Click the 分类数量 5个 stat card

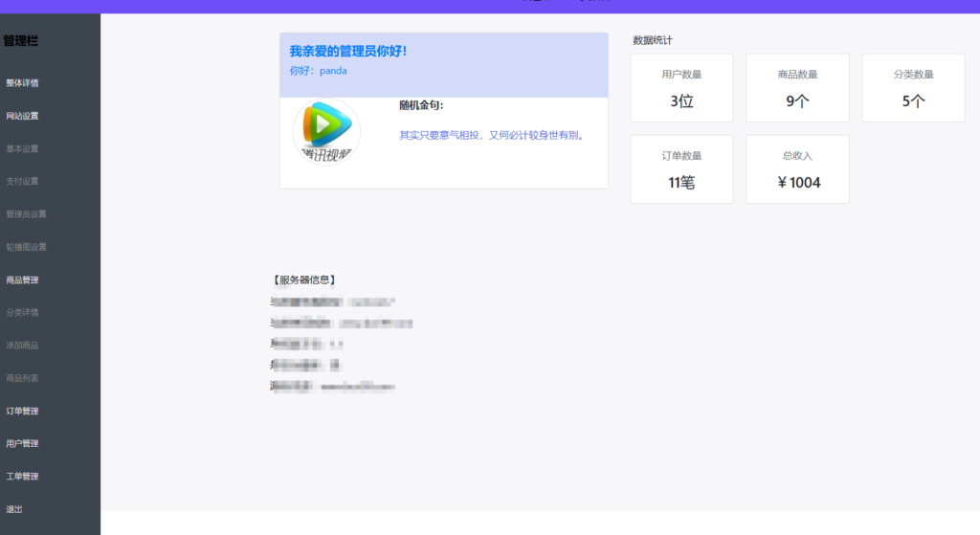point(913,87)
